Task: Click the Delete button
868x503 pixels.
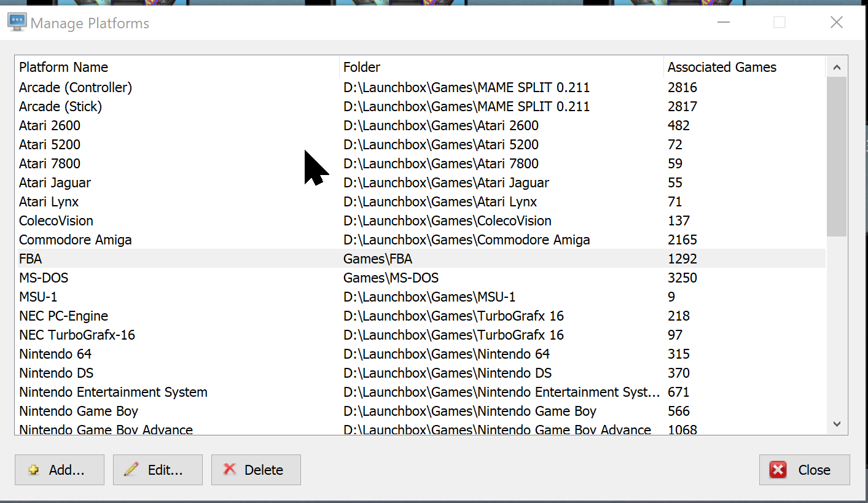Action: (256, 470)
